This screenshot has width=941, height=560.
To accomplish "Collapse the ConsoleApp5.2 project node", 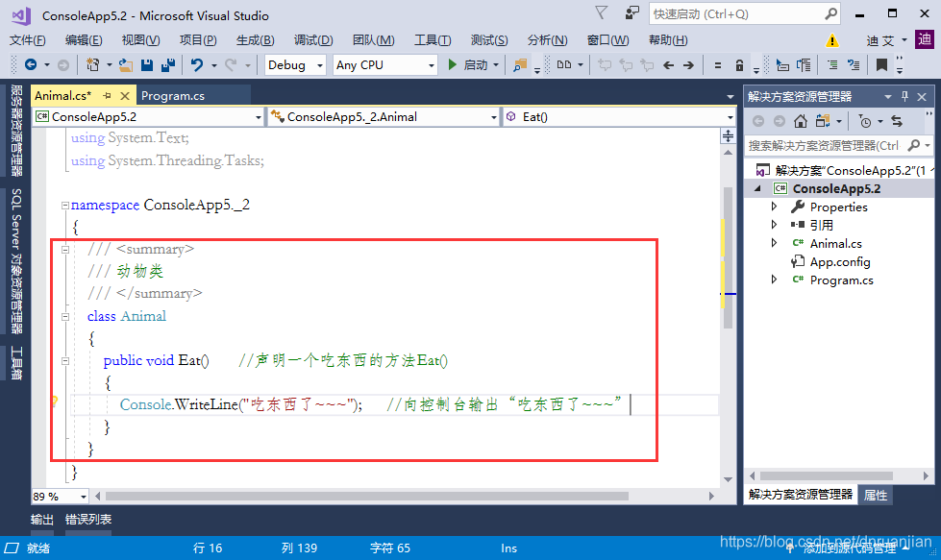I will 758,188.
